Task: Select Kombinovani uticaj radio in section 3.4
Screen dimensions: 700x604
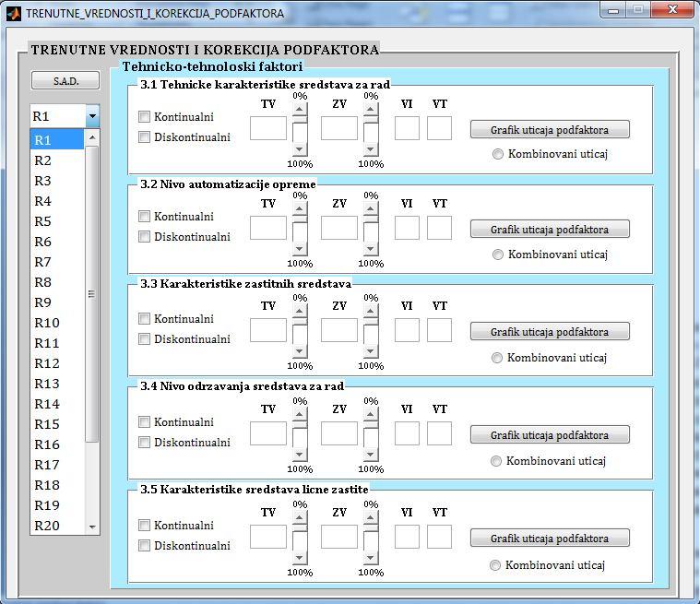Action: 496,461
